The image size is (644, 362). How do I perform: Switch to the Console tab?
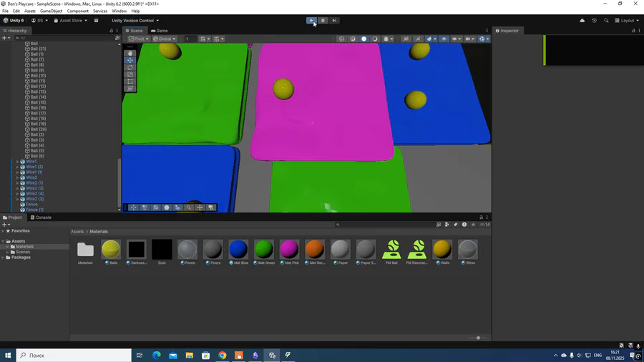point(41,217)
